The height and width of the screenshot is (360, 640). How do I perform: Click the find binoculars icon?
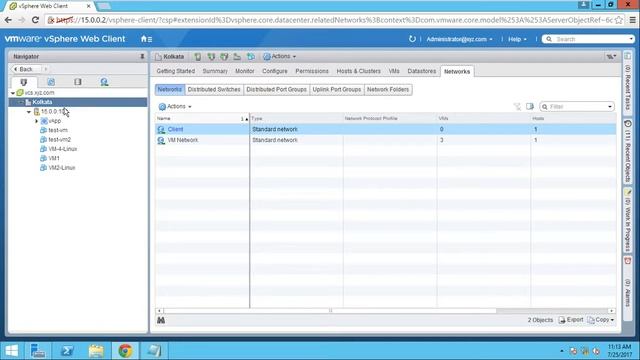[x=161, y=320]
